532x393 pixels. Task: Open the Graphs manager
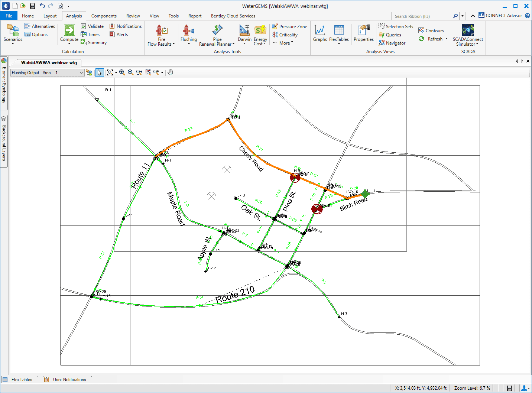point(320,33)
